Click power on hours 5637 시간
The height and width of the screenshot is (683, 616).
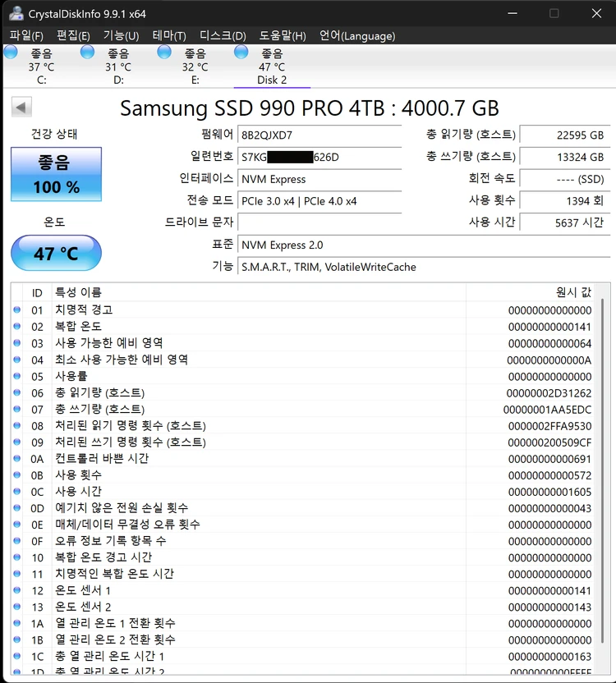(565, 222)
